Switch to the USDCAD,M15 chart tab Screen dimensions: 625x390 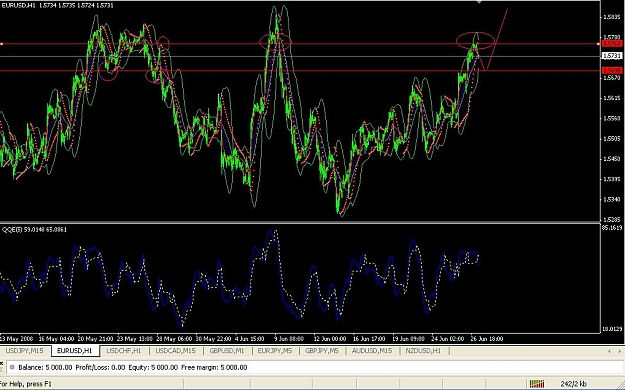coord(175,351)
